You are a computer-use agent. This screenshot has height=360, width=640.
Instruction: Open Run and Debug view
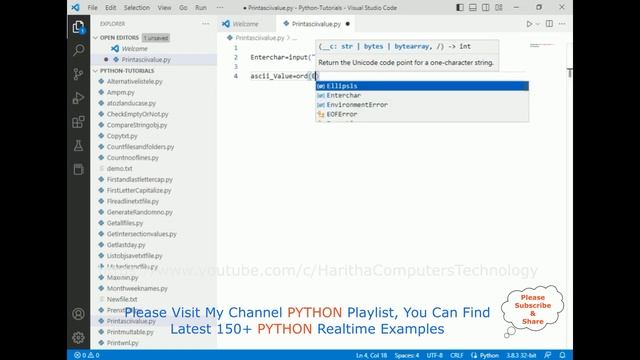pos(78,98)
